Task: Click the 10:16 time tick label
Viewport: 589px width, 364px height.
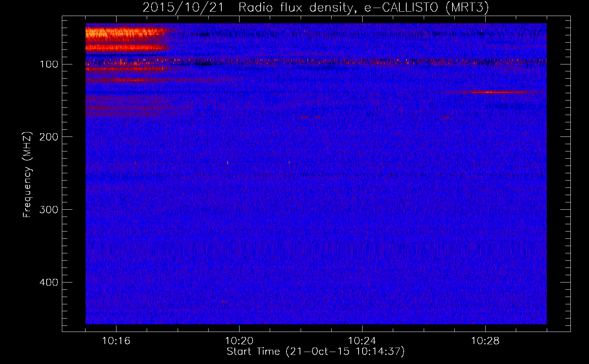Action: pyautogui.click(x=116, y=341)
